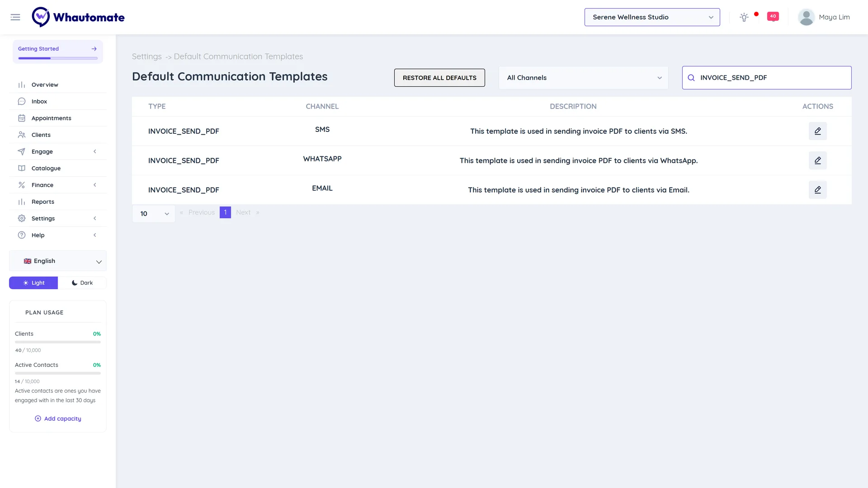Click the Appointments calendar icon

pos(22,118)
